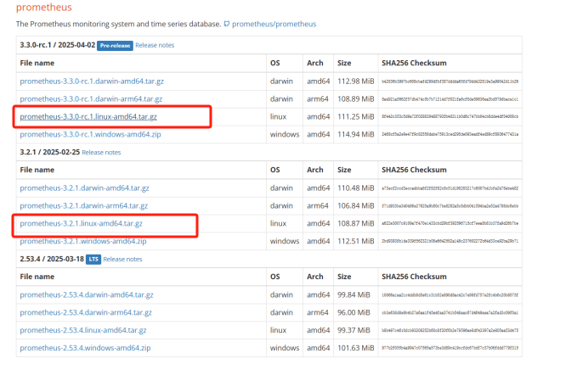Image resolution: width=588 pixels, height=370 pixels.
Task: Select the 2.53.4 / 2025-03-18 version text
Action: [52, 259]
